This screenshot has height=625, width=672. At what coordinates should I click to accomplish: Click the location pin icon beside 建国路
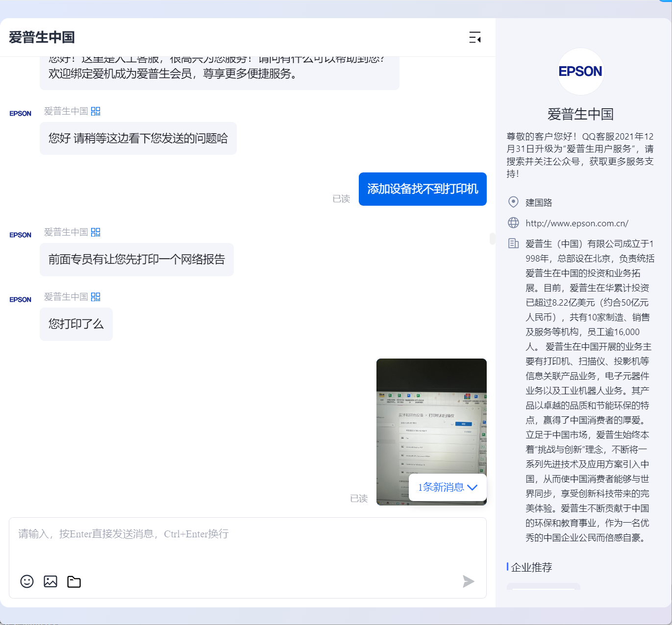coord(513,202)
